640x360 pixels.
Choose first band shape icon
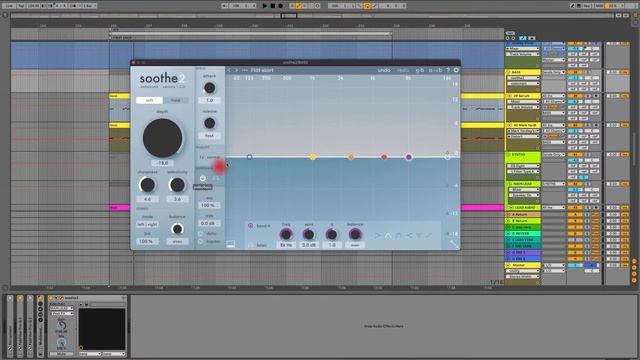click(378, 236)
